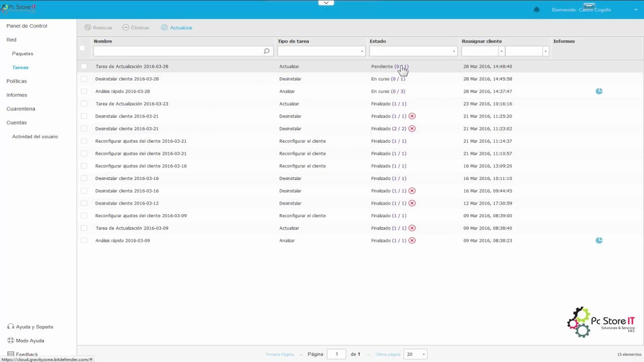
Task: Click Finalizado (2 / 2) status link
Action: point(399,129)
